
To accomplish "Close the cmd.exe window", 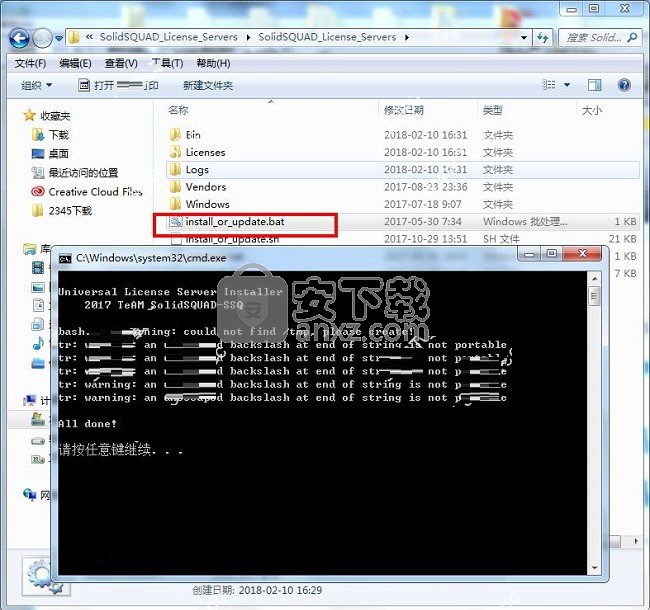I will [x=582, y=254].
